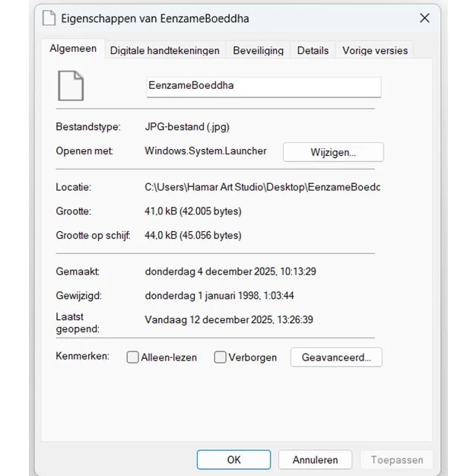This screenshot has width=476, height=476.
Task: Go to the Beveiliging tab
Action: tap(258, 50)
